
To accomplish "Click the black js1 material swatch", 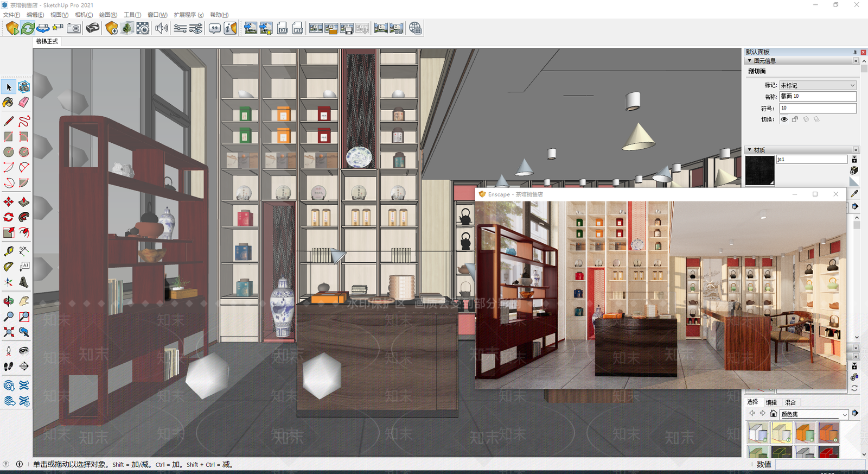I will 759,170.
